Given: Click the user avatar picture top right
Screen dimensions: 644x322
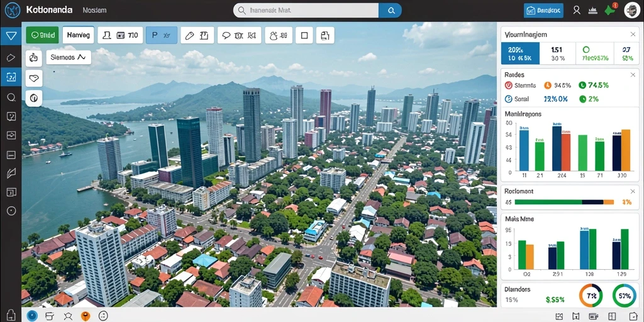Looking at the screenshot, I should coord(632,10).
